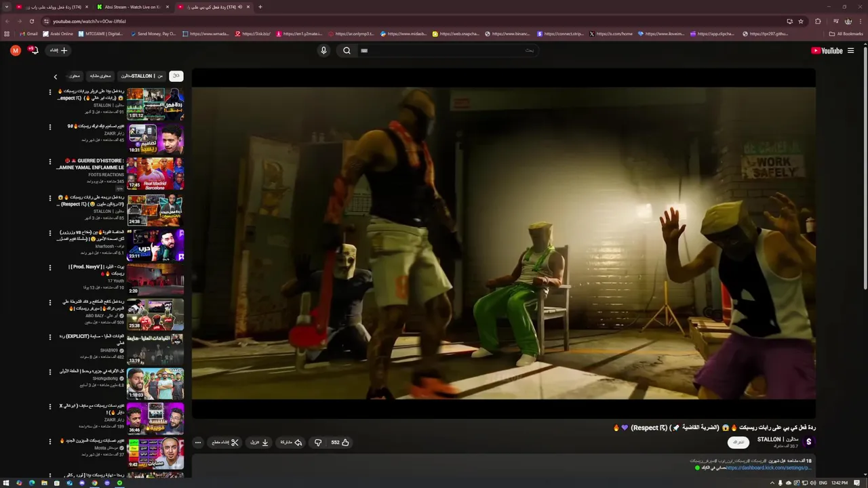This screenshot has height=488, width=868.
Task: Open Chrome's three-dot menu
Action: click(861, 21)
